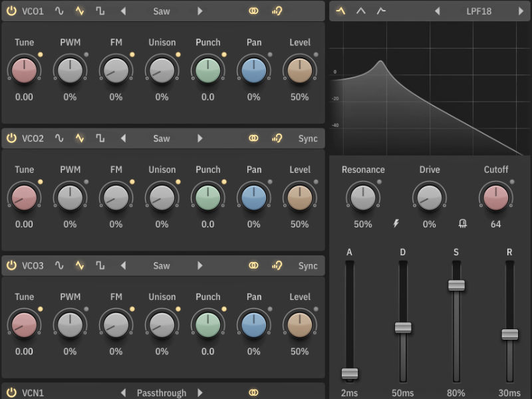Toggle VCN1 power button
This screenshot has height=399, width=532.
[x=11, y=392]
